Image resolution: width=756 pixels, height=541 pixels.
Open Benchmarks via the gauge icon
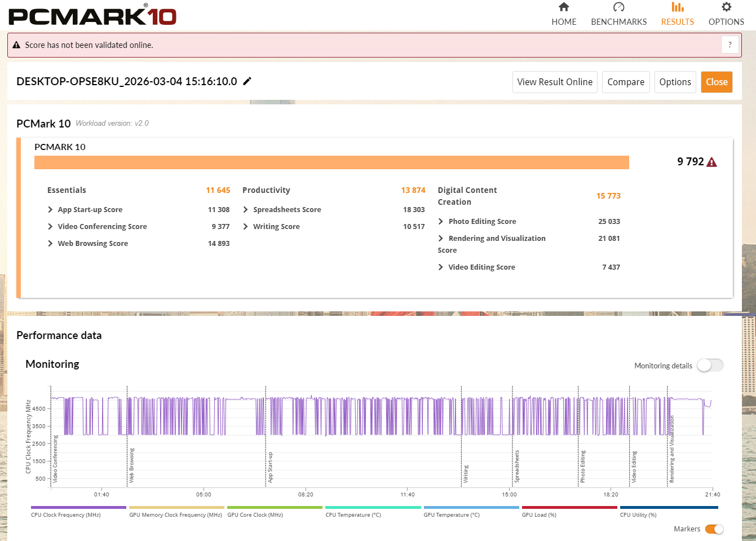pos(618,7)
